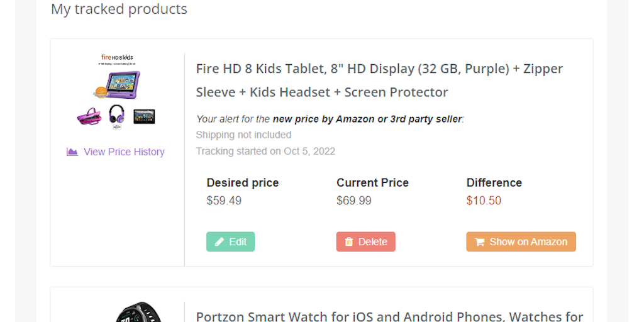
Task: Click the pencil icon in the Edit button
Action: (x=219, y=242)
